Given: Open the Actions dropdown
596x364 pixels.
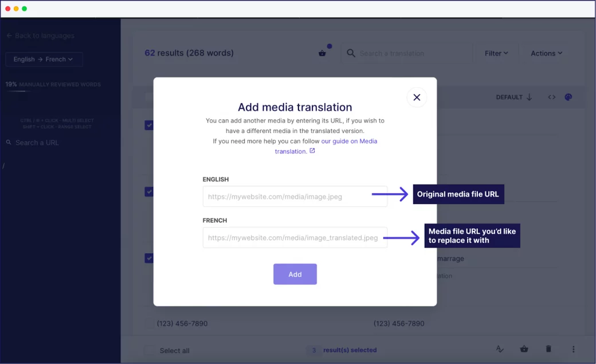Looking at the screenshot, I should pos(546,53).
